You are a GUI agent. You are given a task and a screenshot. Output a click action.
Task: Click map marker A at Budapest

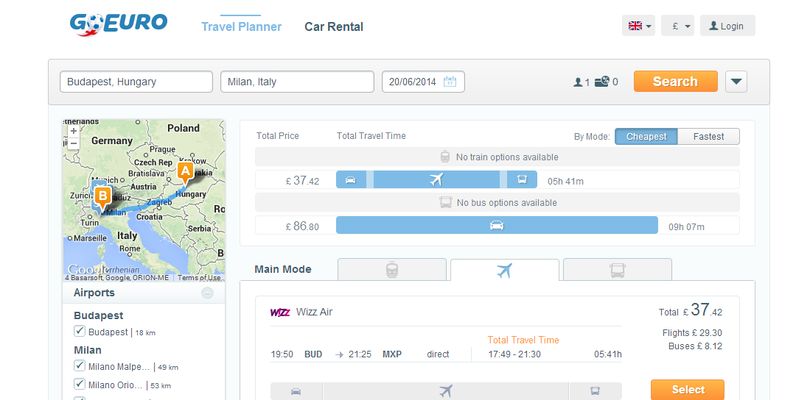point(185,173)
